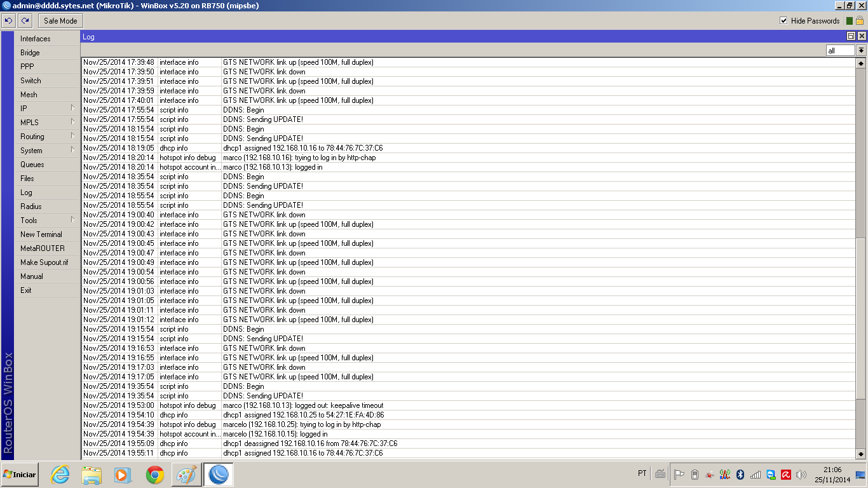The height and width of the screenshot is (488, 868).
Task: Select log row 'marco (192.168.10.13): logged out: keepalive timeout'
Action: [469, 405]
